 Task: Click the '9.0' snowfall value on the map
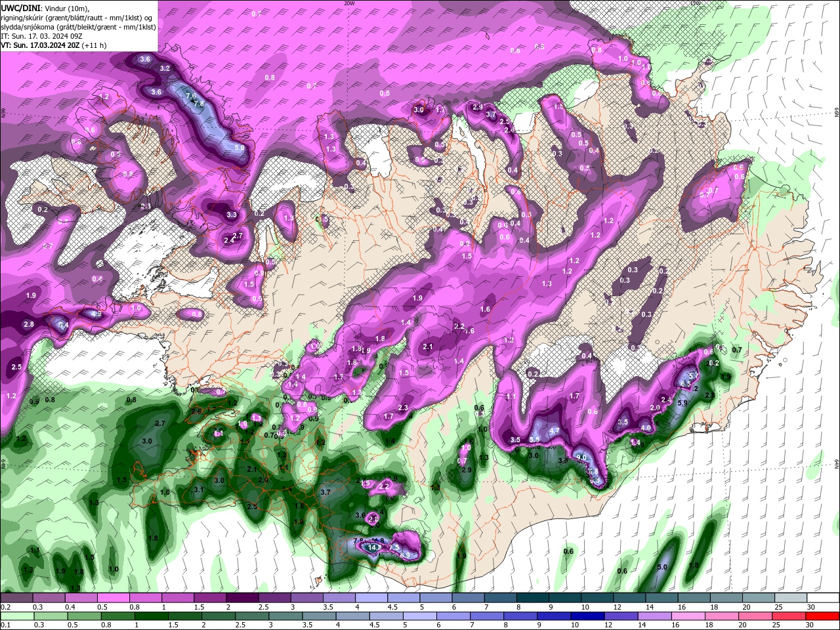(581, 457)
